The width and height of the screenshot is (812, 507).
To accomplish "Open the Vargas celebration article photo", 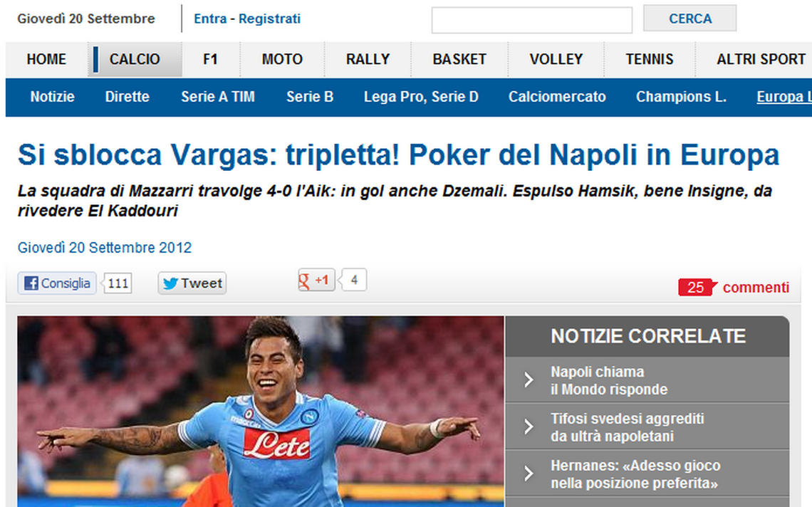I will (x=261, y=412).
